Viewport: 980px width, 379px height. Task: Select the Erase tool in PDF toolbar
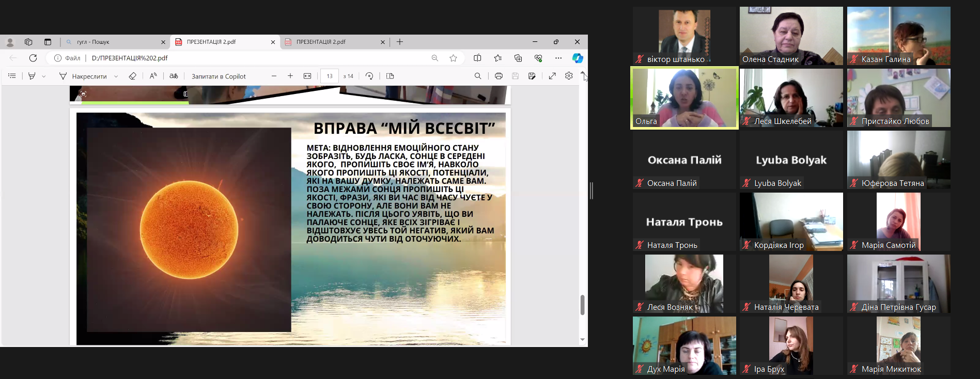[x=132, y=76]
